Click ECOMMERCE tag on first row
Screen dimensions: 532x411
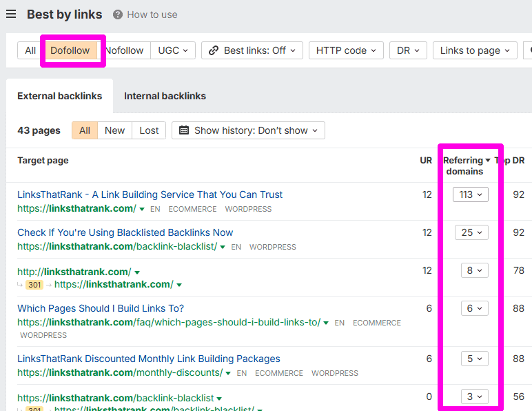(193, 209)
